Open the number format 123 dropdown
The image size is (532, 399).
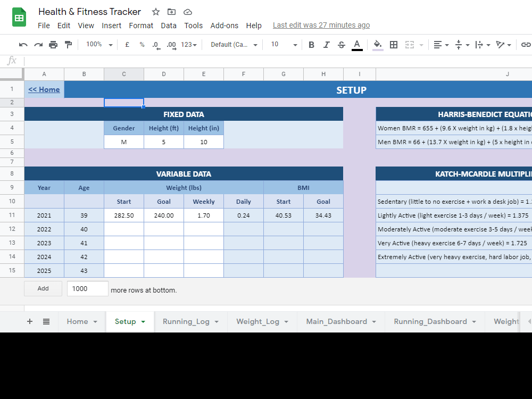coord(189,45)
